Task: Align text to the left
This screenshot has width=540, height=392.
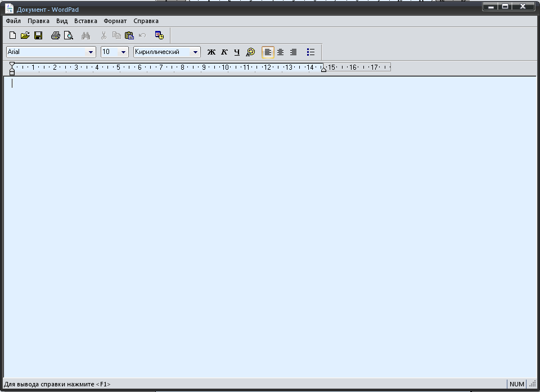Action: 268,52
